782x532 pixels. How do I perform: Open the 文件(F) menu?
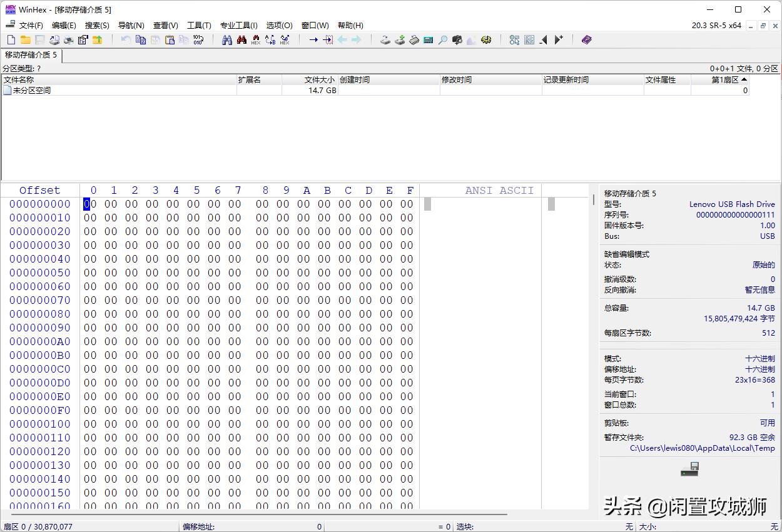[30, 25]
